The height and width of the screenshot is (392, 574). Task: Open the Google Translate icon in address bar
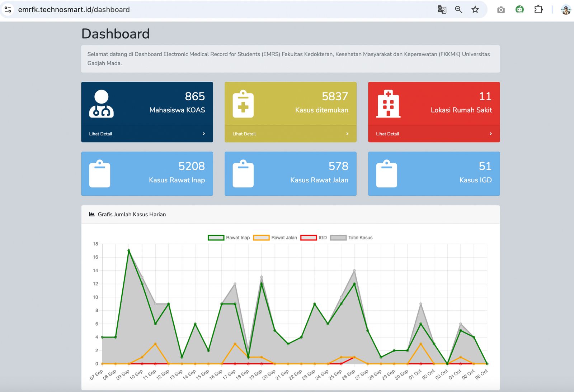click(442, 10)
